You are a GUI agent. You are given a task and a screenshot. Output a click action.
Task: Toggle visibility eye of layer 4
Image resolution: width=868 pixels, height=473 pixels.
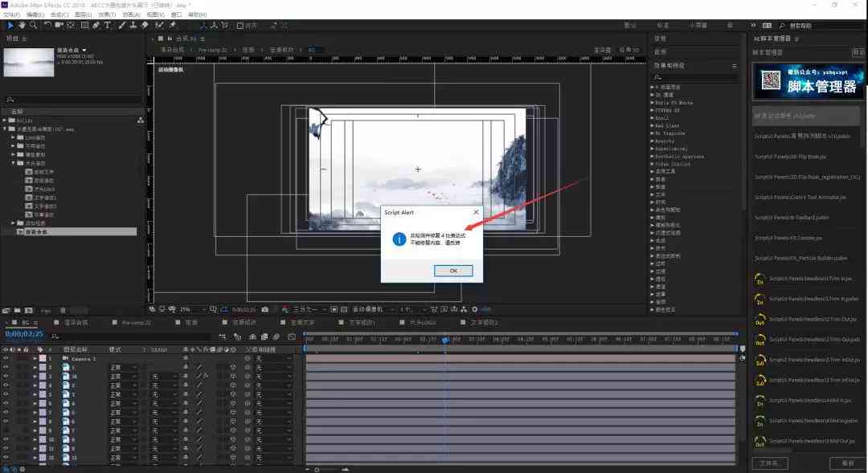[6, 385]
